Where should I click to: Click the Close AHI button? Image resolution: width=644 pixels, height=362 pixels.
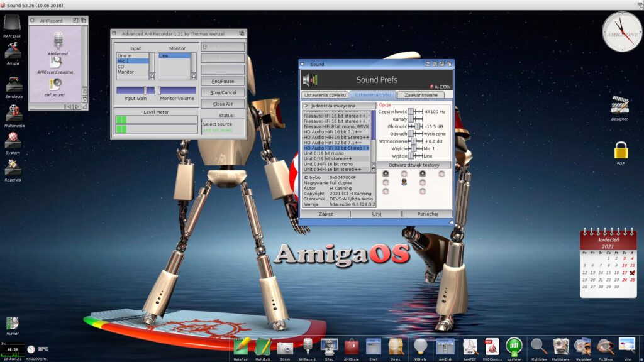pos(223,104)
